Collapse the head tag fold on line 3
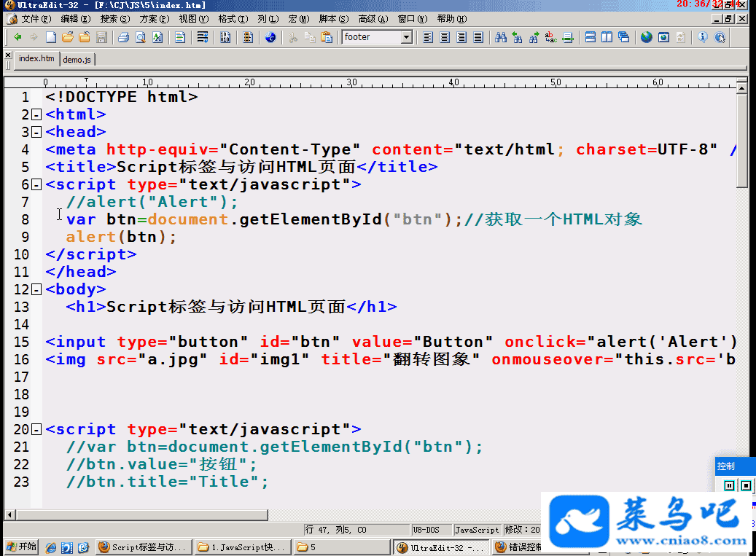 (36, 132)
